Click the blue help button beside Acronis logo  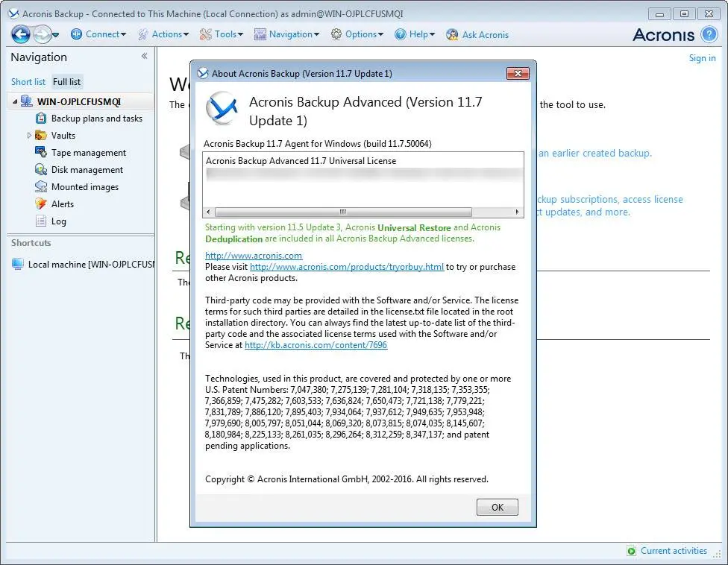click(x=709, y=35)
